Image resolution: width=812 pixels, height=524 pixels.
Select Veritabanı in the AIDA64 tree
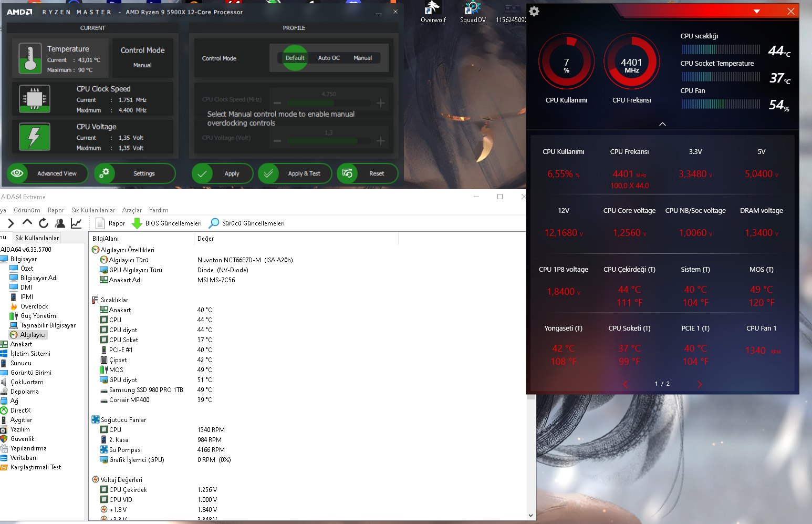click(24, 458)
